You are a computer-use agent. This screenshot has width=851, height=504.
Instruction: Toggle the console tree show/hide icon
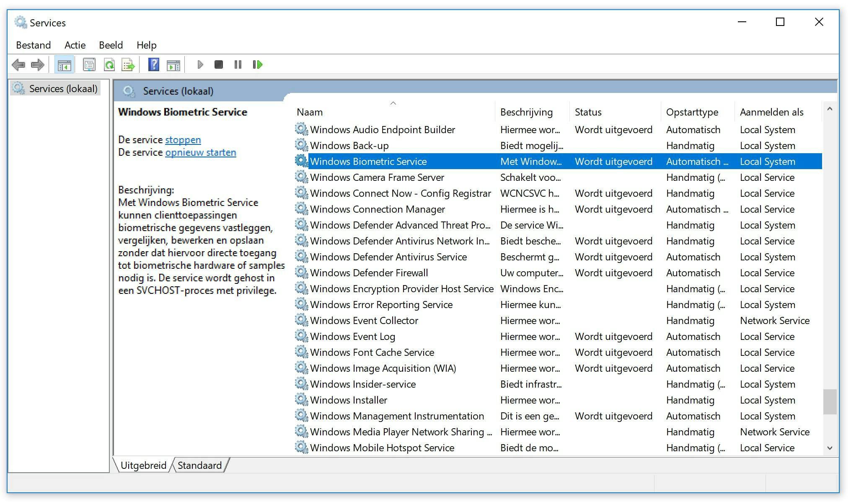pyautogui.click(x=64, y=65)
